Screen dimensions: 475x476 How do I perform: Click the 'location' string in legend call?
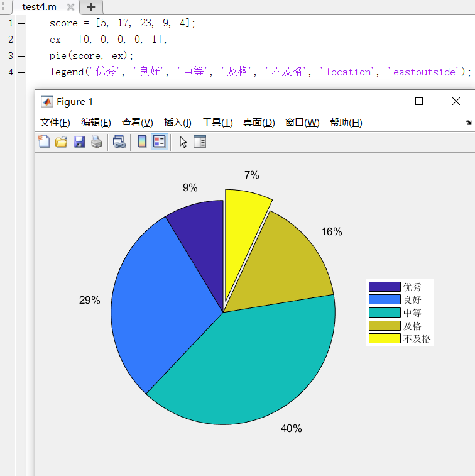pos(348,72)
